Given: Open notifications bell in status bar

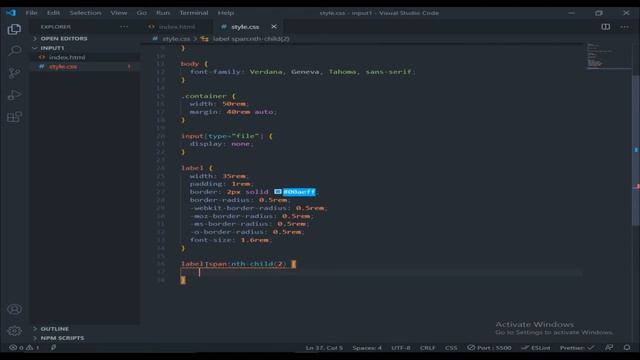Looking at the screenshot, I should click(627, 348).
